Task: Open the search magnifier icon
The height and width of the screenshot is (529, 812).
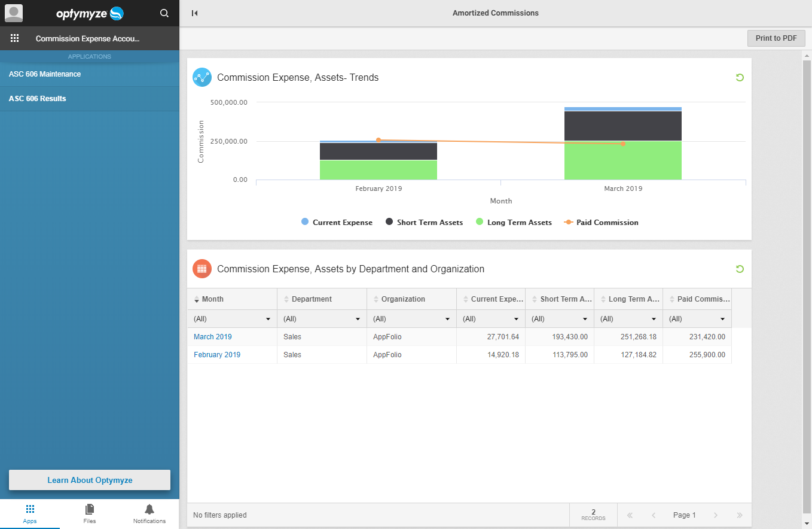Action: point(164,13)
